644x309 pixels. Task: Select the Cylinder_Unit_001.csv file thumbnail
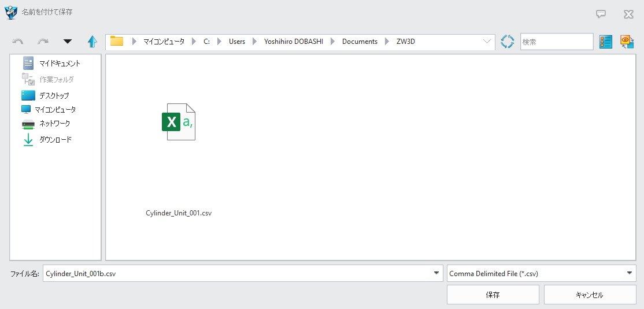tap(179, 122)
